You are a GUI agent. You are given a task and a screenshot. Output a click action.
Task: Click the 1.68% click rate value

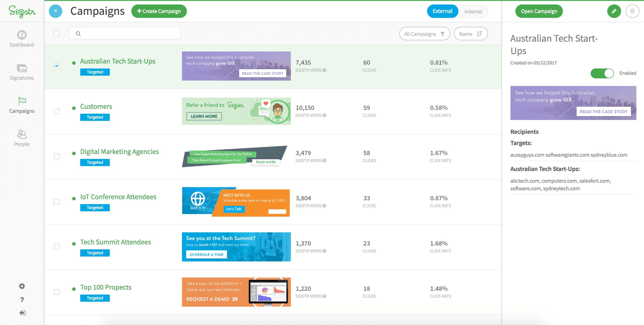point(439,244)
